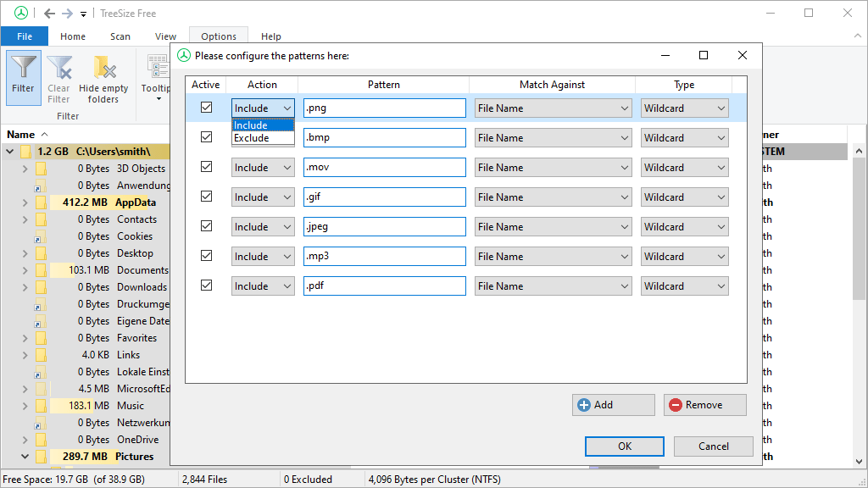
Task: Click the Clear Filter icon
Action: [x=59, y=67]
